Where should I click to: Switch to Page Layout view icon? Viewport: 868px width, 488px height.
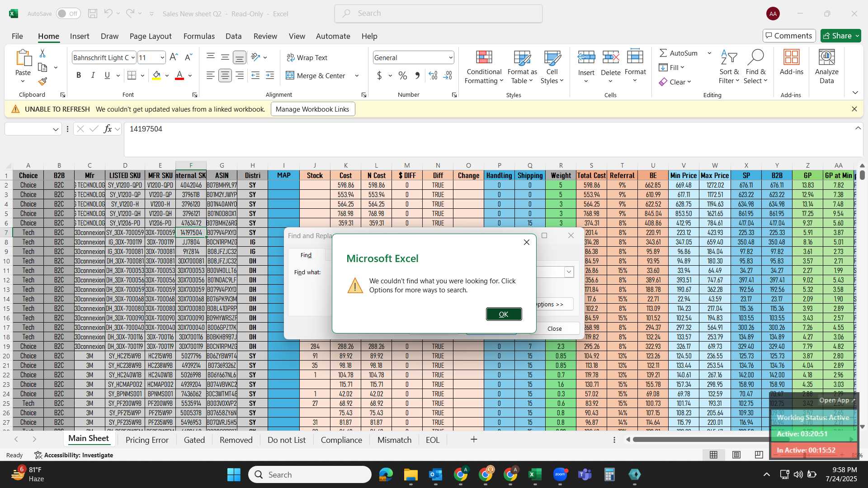tap(736, 455)
